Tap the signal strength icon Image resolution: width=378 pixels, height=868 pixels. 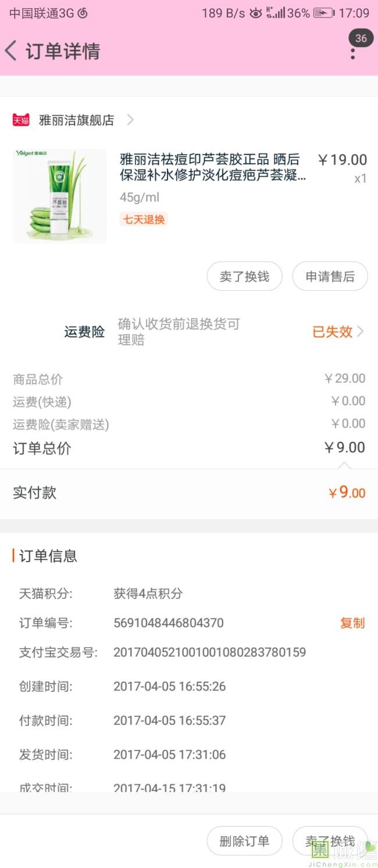276,13
